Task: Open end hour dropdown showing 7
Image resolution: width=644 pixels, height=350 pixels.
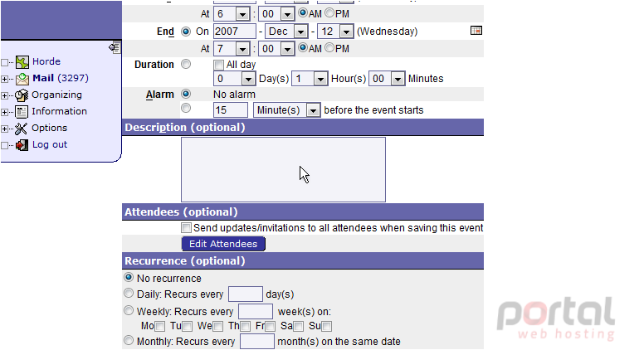Action: click(232, 49)
